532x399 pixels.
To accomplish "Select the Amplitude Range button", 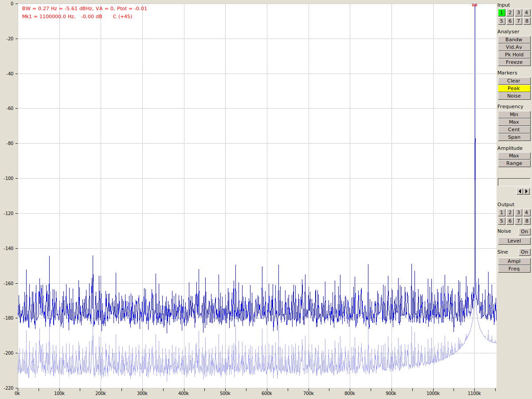I will tap(514, 163).
